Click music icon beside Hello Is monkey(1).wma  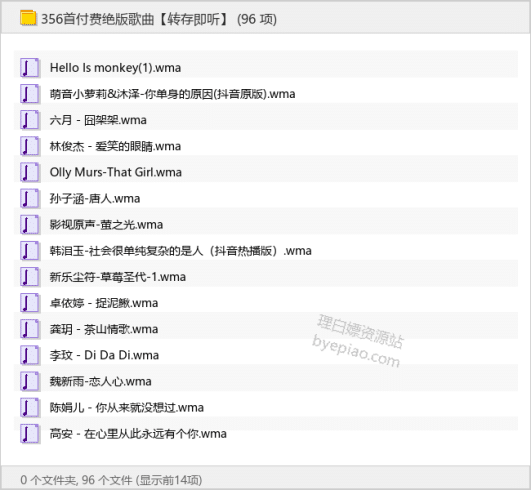pyautogui.click(x=30, y=67)
